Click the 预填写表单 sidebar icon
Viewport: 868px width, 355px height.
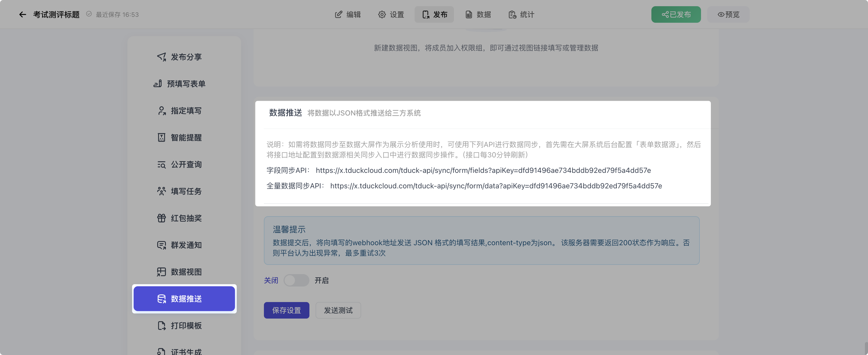(x=157, y=83)
